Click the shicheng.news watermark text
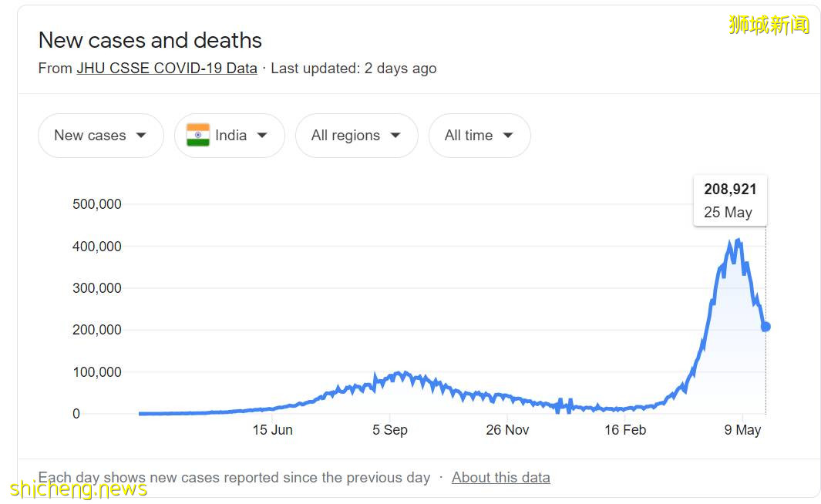Screen dimensions: 821x504 click(x=77, y=489)
